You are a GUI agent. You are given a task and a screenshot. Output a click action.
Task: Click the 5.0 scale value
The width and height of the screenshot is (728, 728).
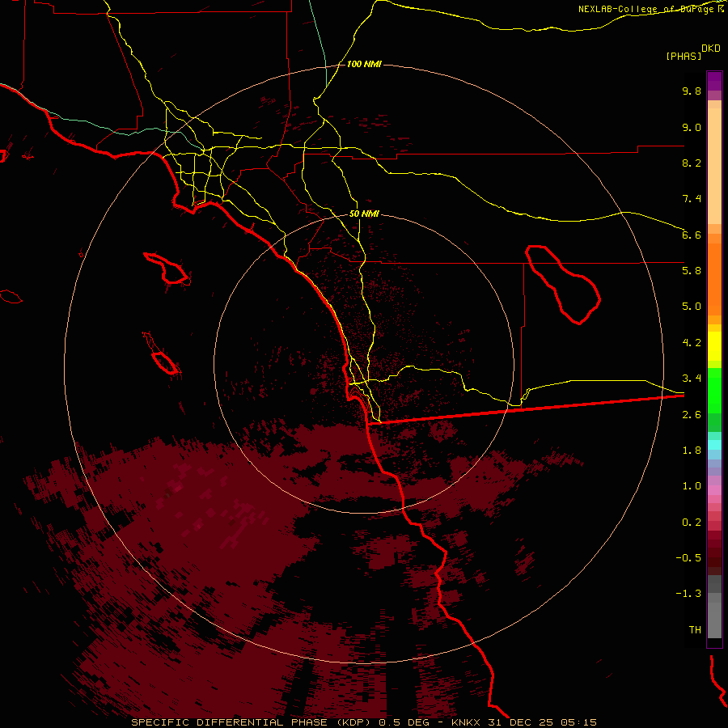pyautogui.click(x=692, y=307)
